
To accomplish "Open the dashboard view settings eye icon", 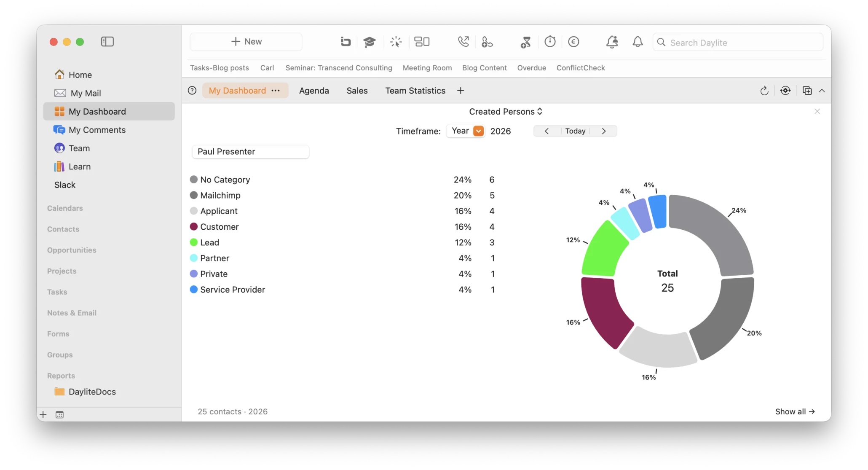I will tap(785, 91).
